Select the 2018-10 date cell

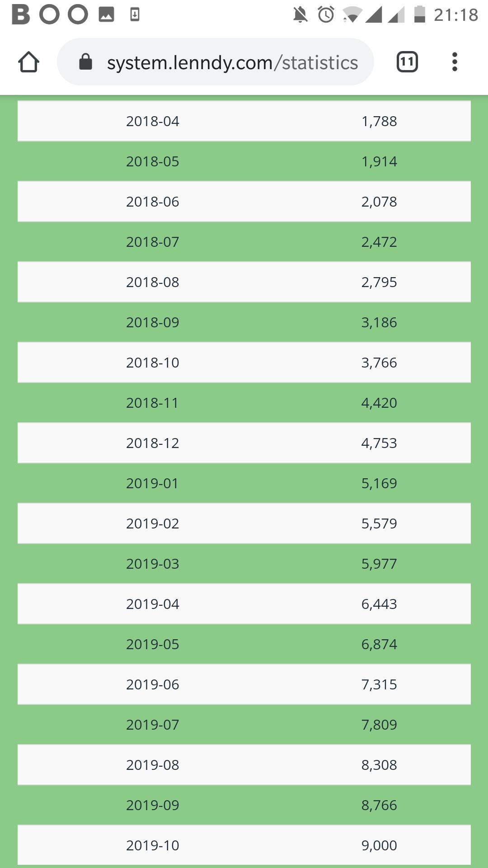(153, 363)
